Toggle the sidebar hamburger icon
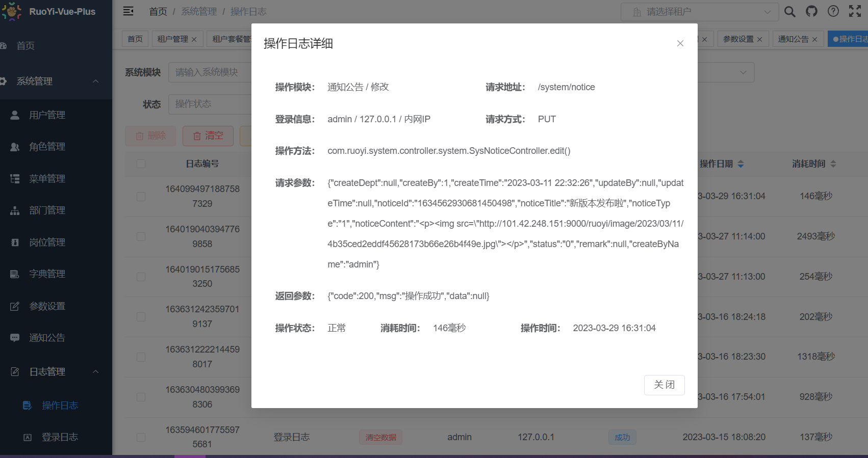The height and width of the screenshot is (458, 868). point(129,11)
